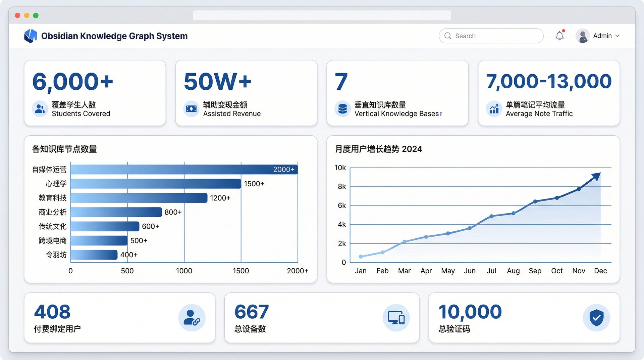The height and width of the screenshot is (360, 644).
Task: Expand the Admin dropdown chevron
Action: pos(618,36)
